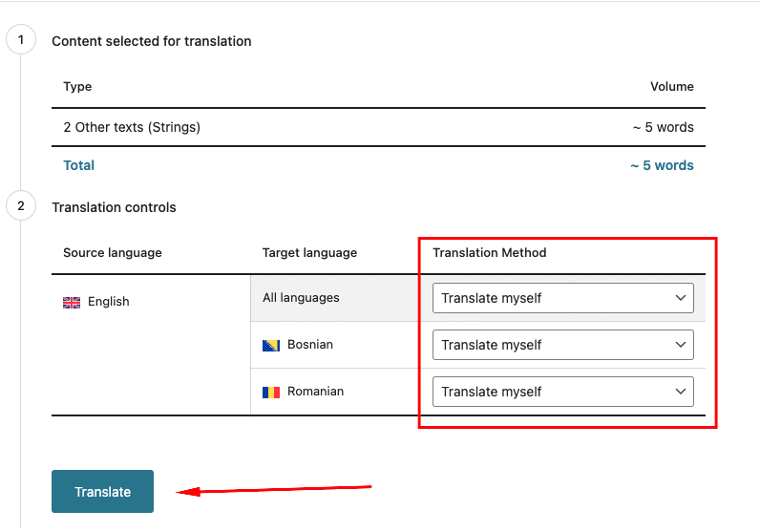
Task: Select the Total row label
Action: (79, 165)
